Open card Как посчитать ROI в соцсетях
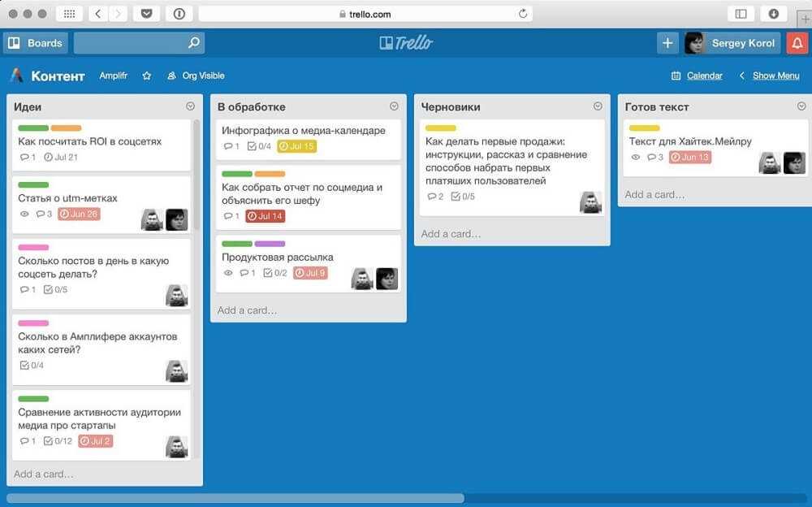The image size is (812, 507). point(101,145)
